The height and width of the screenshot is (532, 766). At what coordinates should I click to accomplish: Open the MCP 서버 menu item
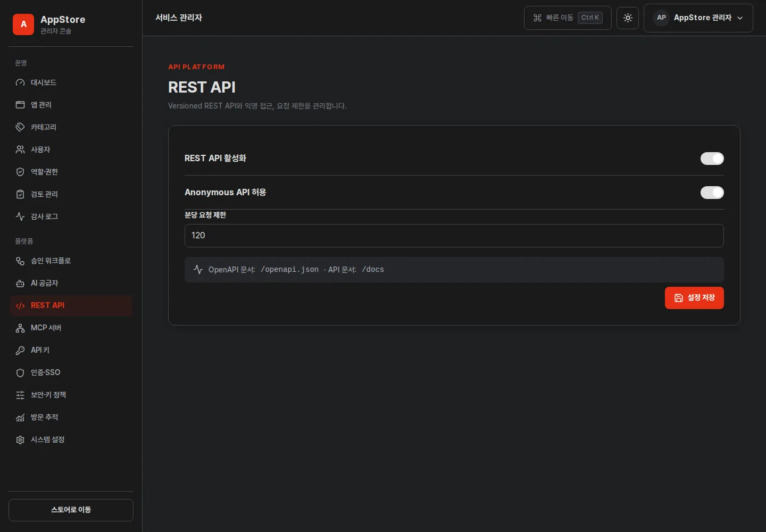click(71, 328)
